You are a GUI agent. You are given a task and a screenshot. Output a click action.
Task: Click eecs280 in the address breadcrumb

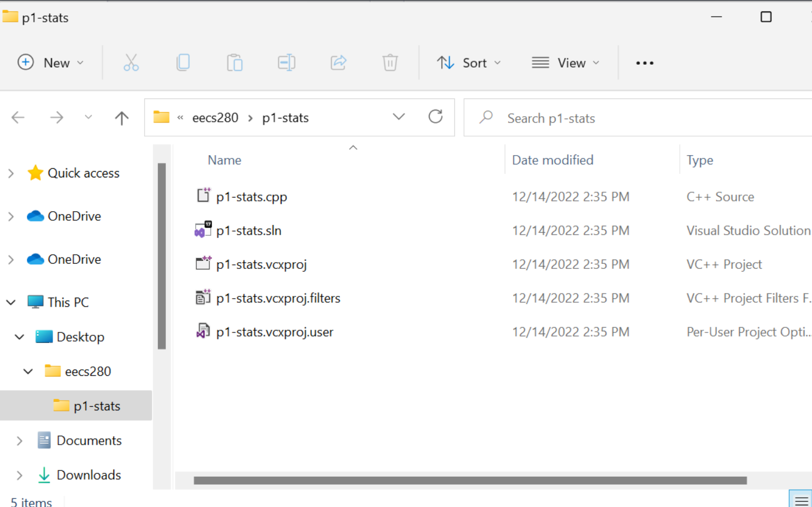(x=215, y=118)
